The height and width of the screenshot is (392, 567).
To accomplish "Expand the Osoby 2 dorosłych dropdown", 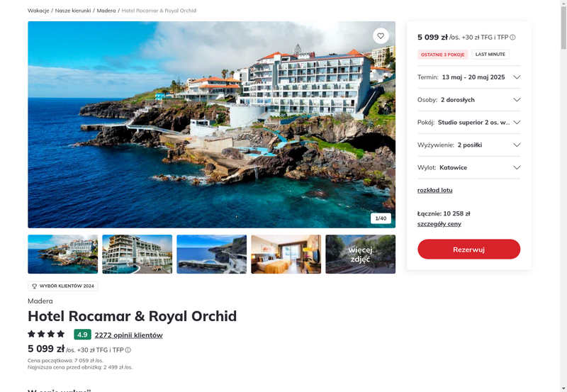I will point(468,100).
